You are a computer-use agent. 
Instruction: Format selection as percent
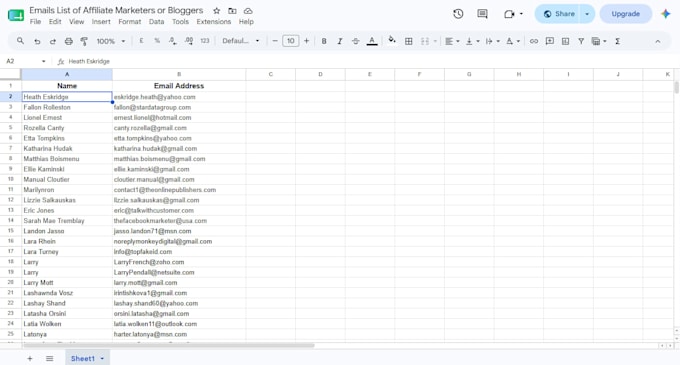(x=157, y=41)
